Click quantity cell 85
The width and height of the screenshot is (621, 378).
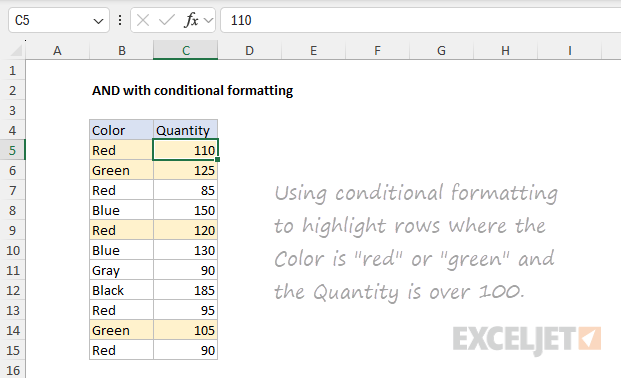[185, 190]
